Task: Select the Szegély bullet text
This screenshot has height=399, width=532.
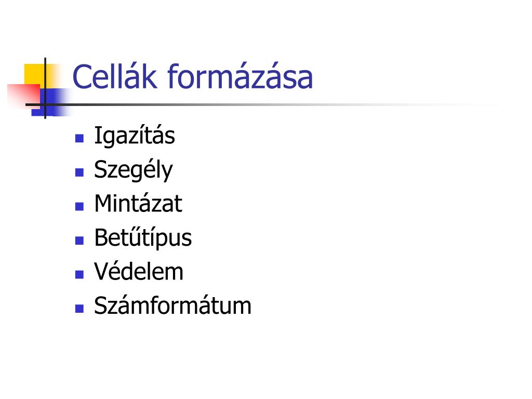Action: [x=134, y=170]
